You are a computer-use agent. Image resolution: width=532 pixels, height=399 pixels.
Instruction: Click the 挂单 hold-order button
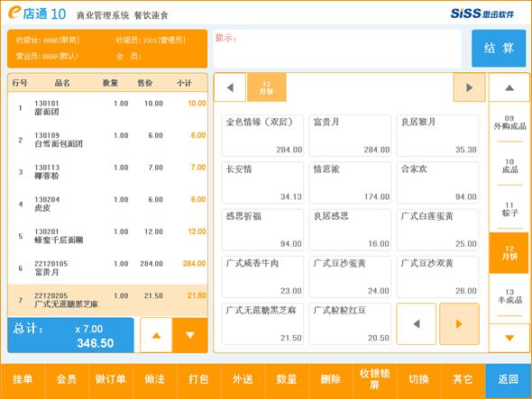(x=23, y=379)
